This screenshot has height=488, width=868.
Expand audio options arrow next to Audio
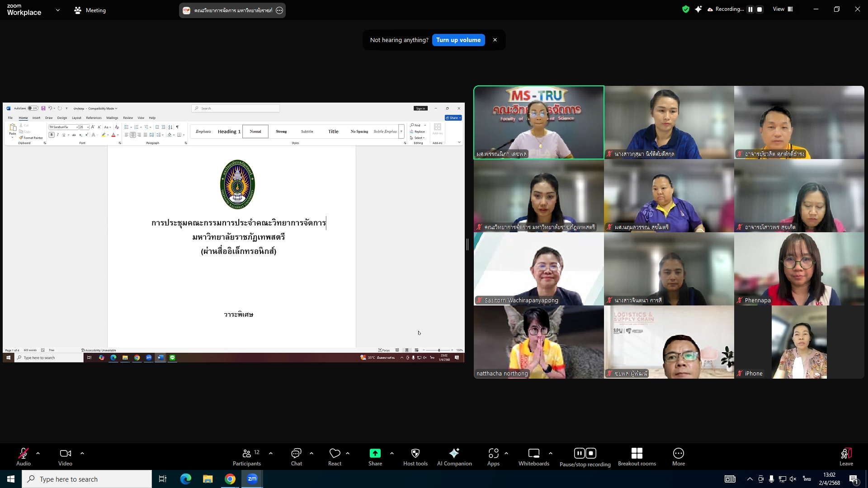pos(38,453)
